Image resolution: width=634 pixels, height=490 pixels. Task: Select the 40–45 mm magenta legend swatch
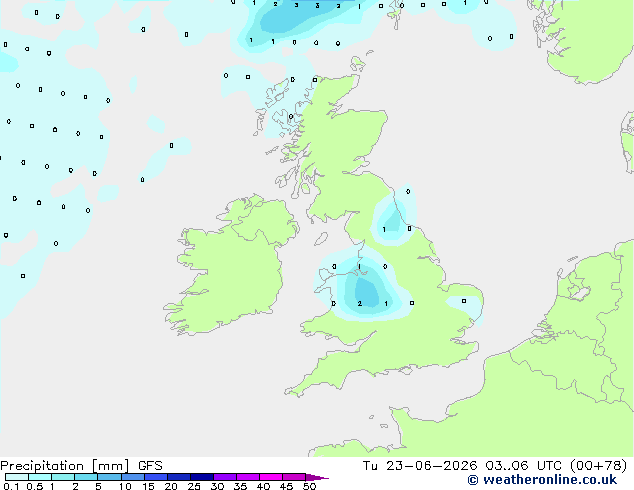point(271,477)
